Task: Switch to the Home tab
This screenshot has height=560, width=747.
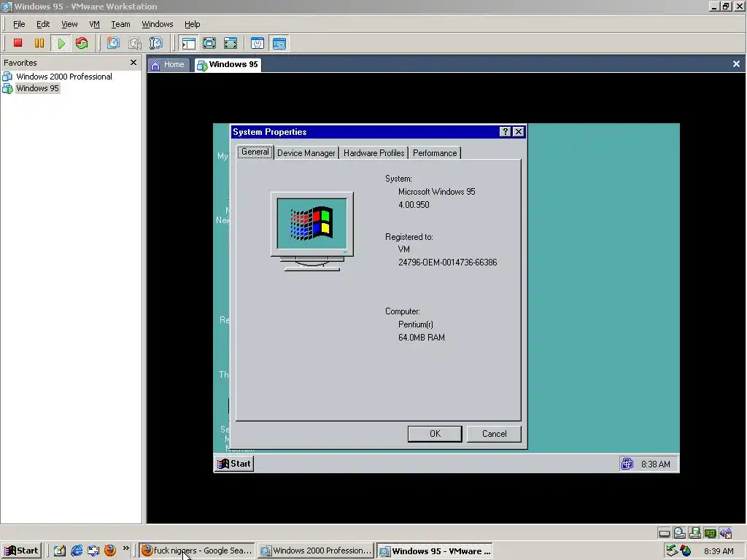Action: [x=169, y=65]
